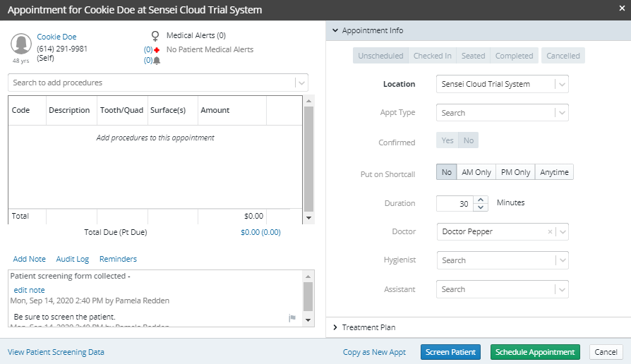Click the notes scrollbar up arrow
Image resolution: width=631 pixels, height=364 pixels.
pos(308,277)
